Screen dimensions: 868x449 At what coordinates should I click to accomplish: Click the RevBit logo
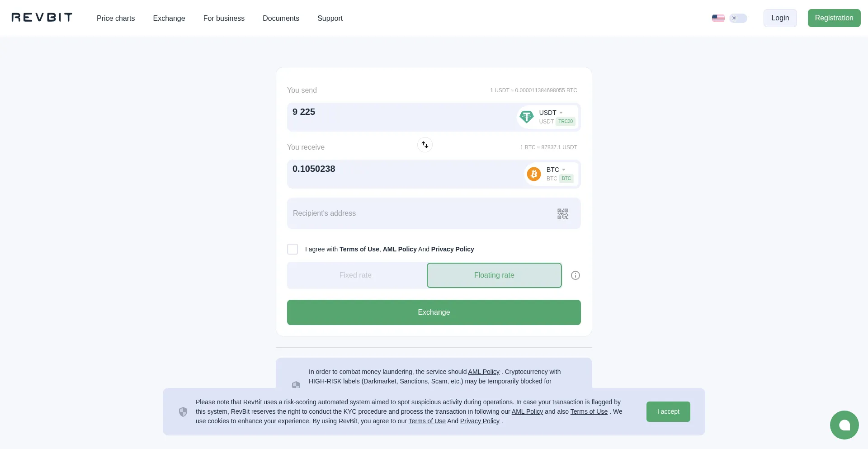42,18
